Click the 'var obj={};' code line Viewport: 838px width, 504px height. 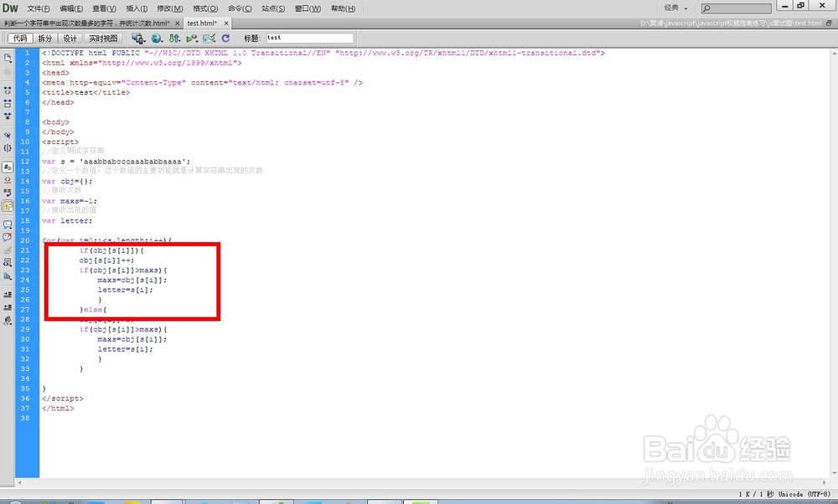click(x=67, y=181)
